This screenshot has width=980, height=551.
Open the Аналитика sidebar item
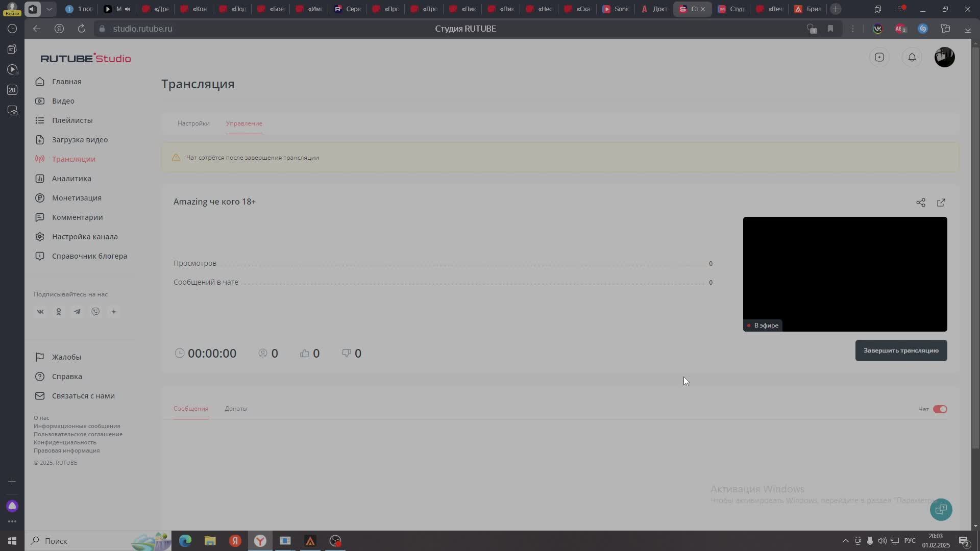(71, 179)
